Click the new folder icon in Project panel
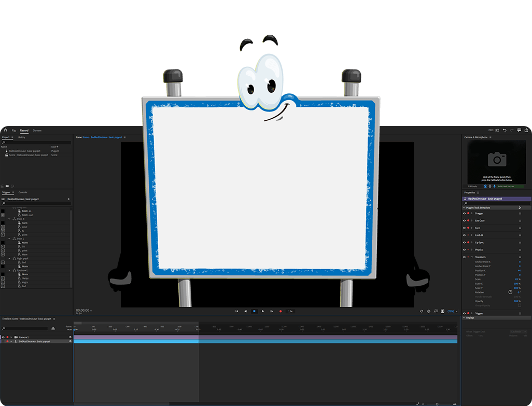 (7, 186)
